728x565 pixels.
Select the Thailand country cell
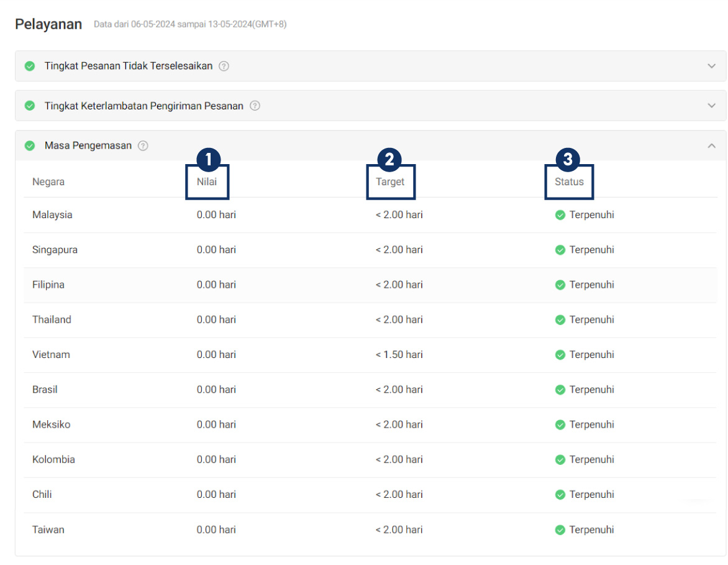click(x=52, y=319)
